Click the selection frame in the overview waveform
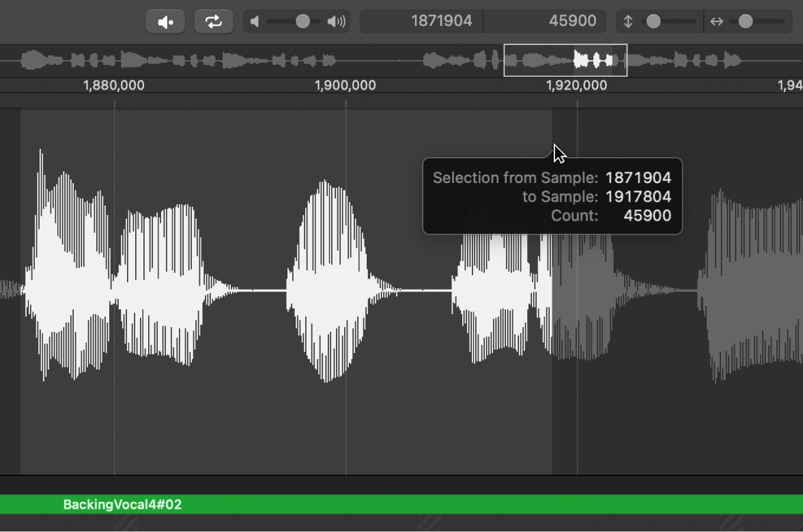The width and height of the screenshot is (803, 532). [565, 60]
